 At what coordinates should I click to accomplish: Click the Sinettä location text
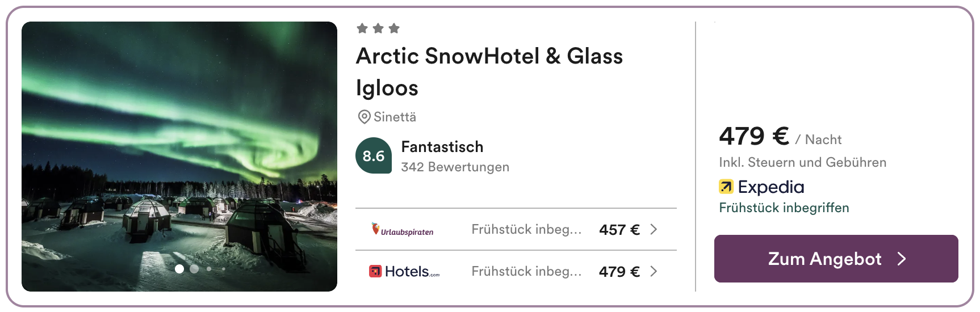(x=395, y=117)
